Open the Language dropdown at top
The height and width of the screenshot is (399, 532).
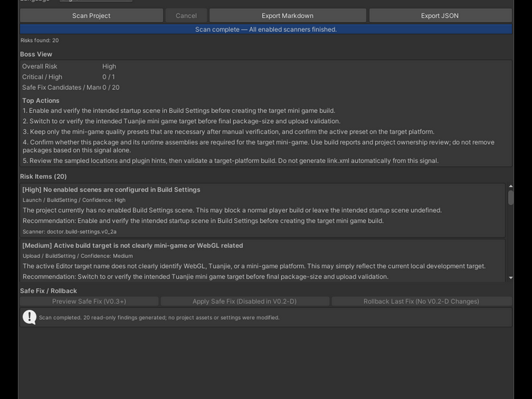96,1
